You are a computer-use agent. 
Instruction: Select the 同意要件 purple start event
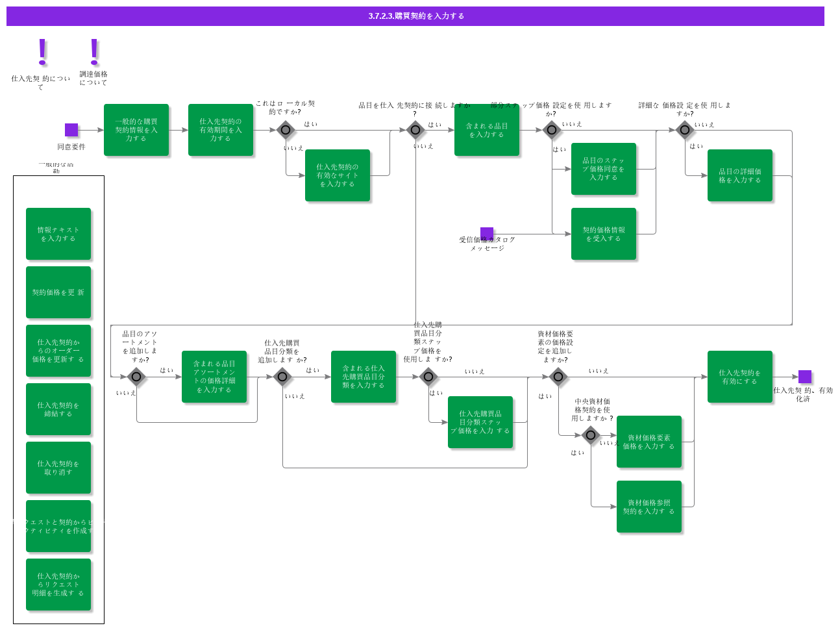click(71, 130)
